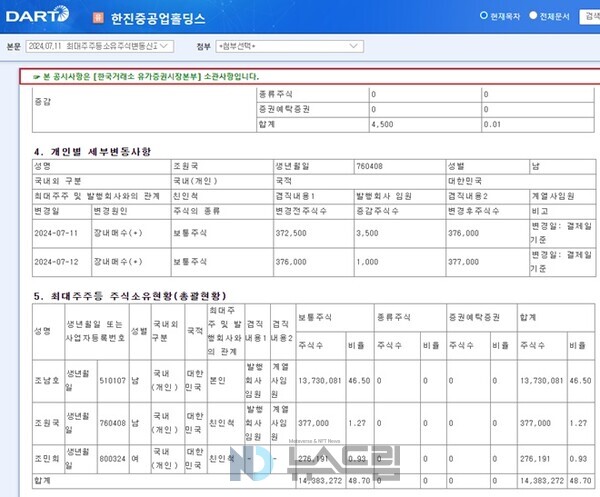Screen dimensions: 600x497
Task: Click the name 조민희 in the shareholder table
Action: pyautogui.click(x=47, y=459)
